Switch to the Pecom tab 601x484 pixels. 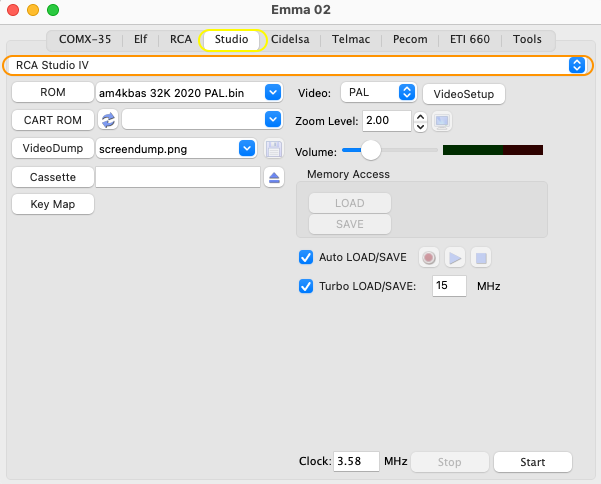(410, 39)
